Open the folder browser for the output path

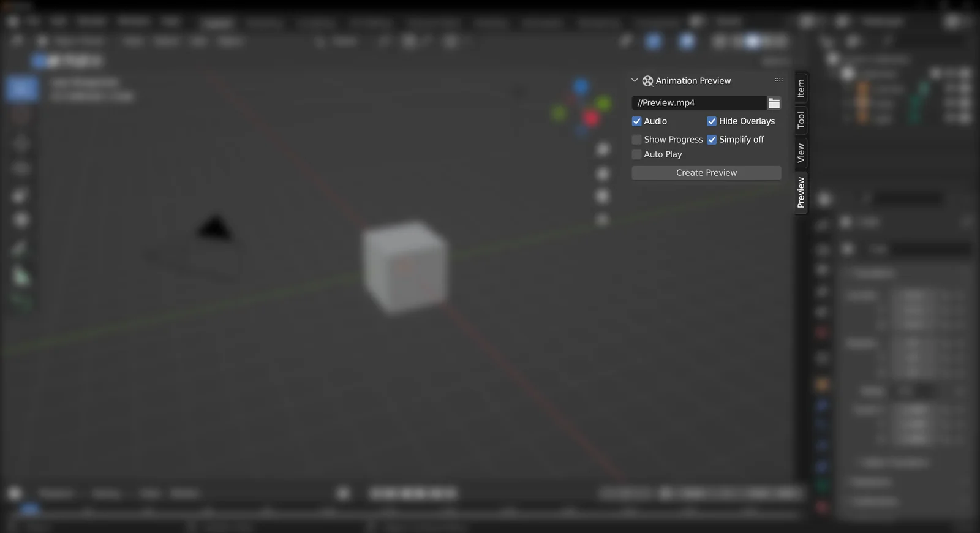774,103
